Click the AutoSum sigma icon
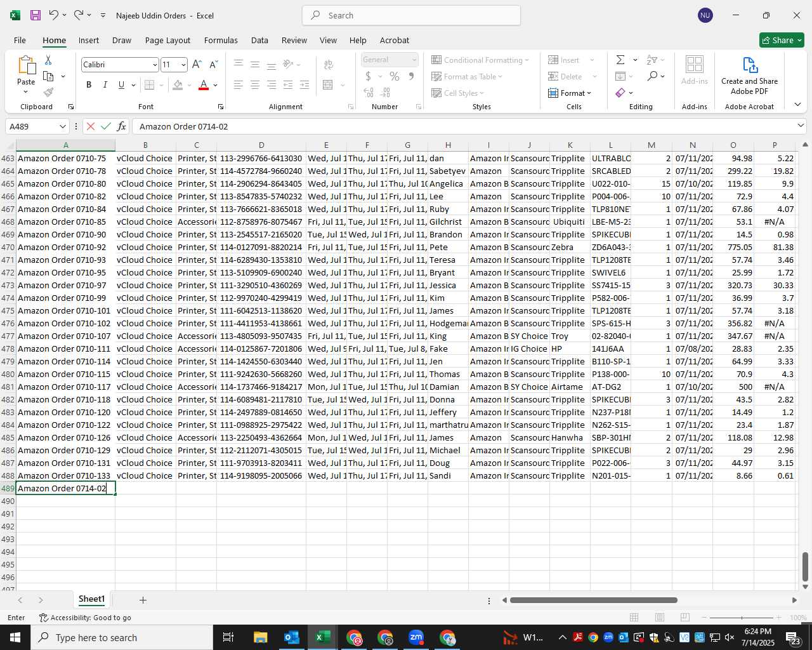 (x=620, y=60)
